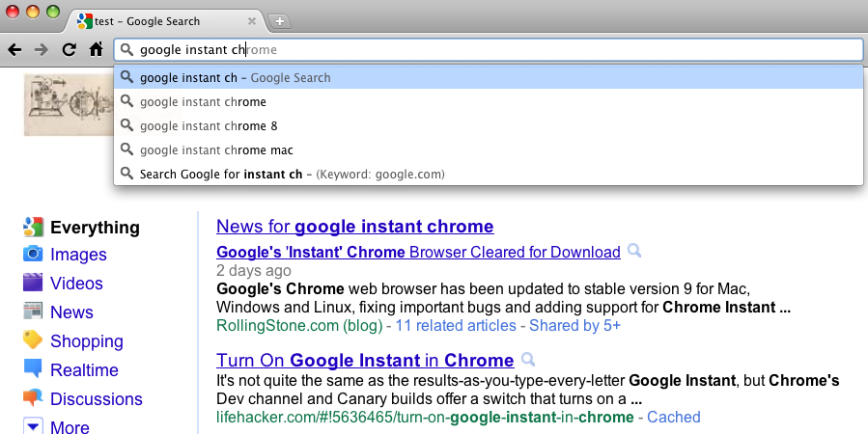Click magnifier icon beside 'google instant chrome mac'
The height and width of the screenshot is (434, 868).
tap(126, 149)
